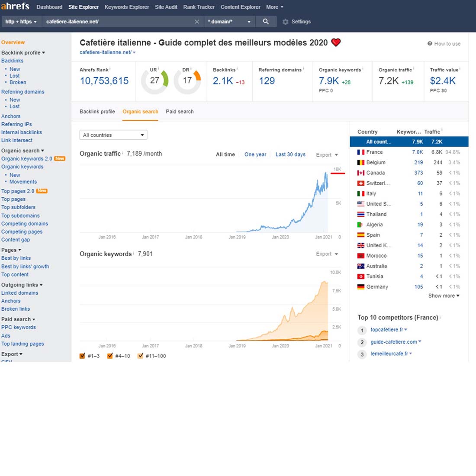Switch to the Backlink profile tab
Viewport: 476px width, 476px height.
[x=97, y=112]
